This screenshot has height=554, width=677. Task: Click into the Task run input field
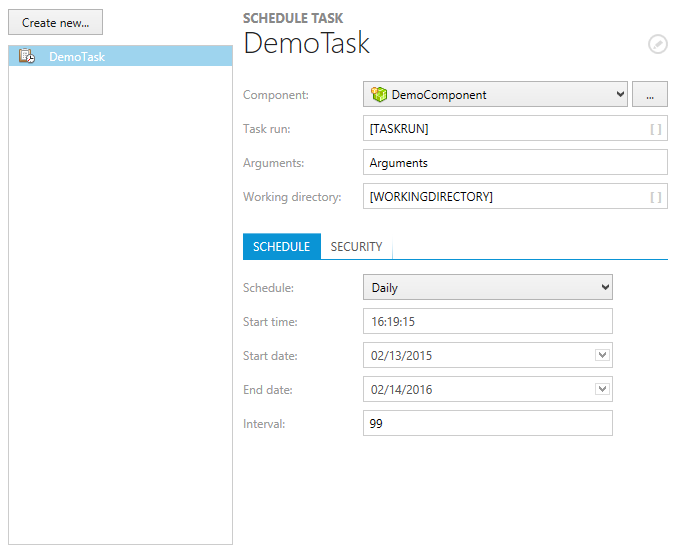coord(505,129)
